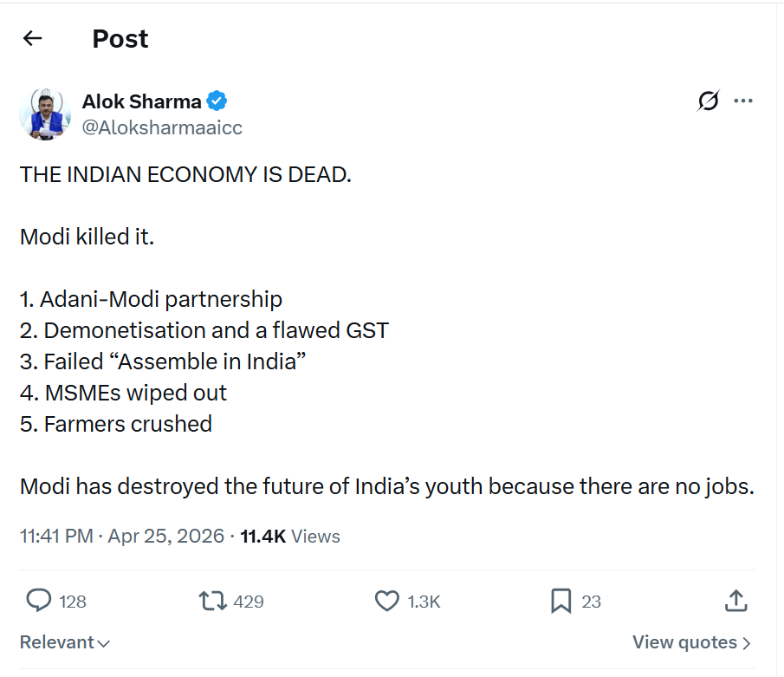Open the Grok explain-post icon

coord(708,101)
